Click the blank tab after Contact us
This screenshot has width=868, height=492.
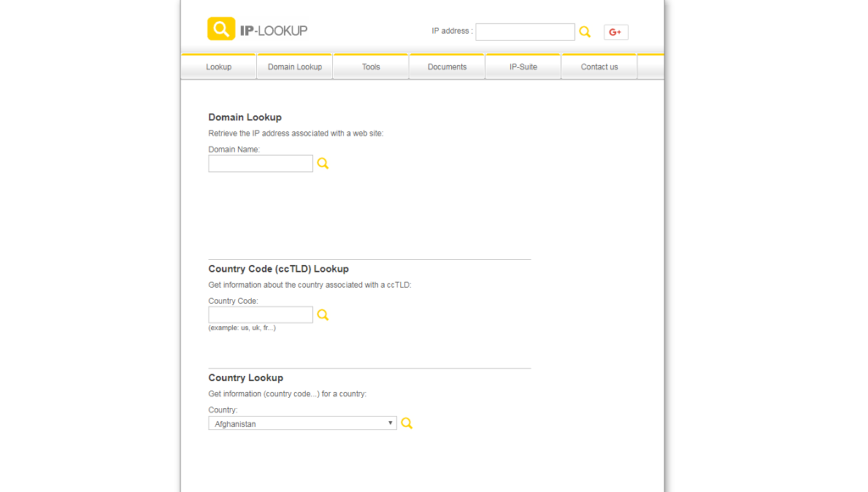[x=651, y=66]
